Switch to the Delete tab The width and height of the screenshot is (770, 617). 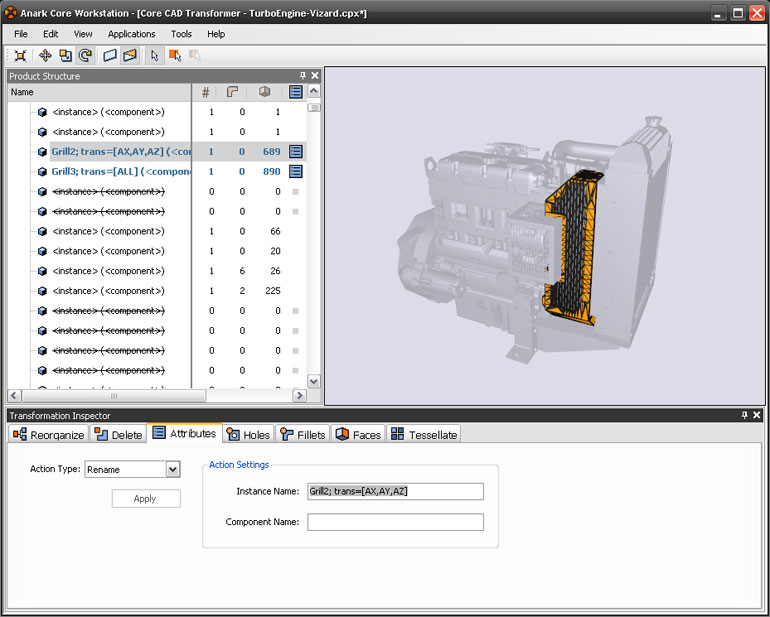point(118,434)
